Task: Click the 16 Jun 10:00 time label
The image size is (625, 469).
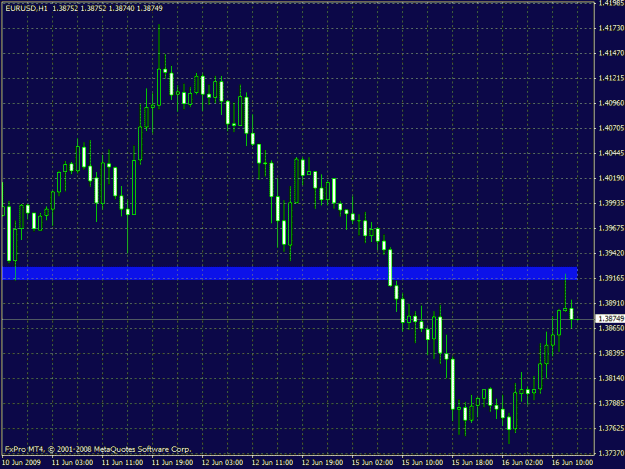Action: point(572,463)
